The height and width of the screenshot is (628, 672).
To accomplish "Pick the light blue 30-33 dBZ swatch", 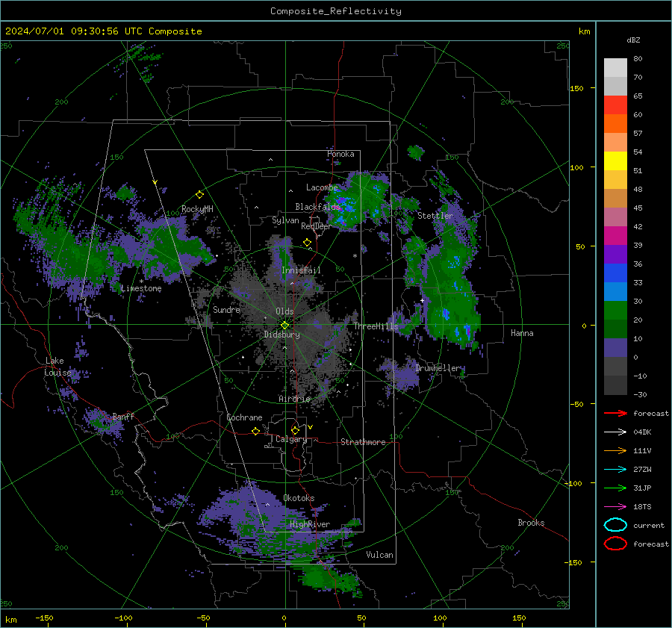I will click(615, 292).
